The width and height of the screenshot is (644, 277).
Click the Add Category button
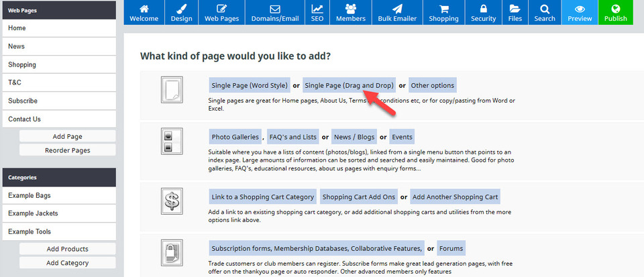[67, 263]
